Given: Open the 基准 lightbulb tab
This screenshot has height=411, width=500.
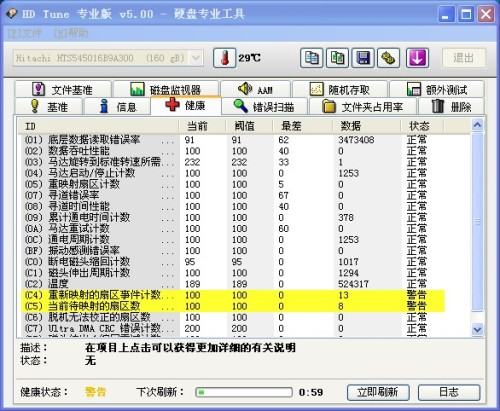Looking at the screenshot, I should tap(49, 107).
